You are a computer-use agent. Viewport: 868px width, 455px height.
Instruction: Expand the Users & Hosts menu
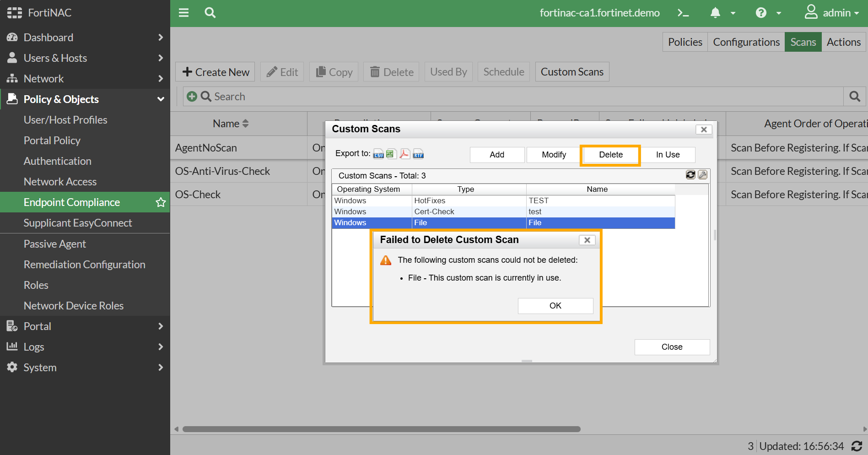[x=85, y=58]
